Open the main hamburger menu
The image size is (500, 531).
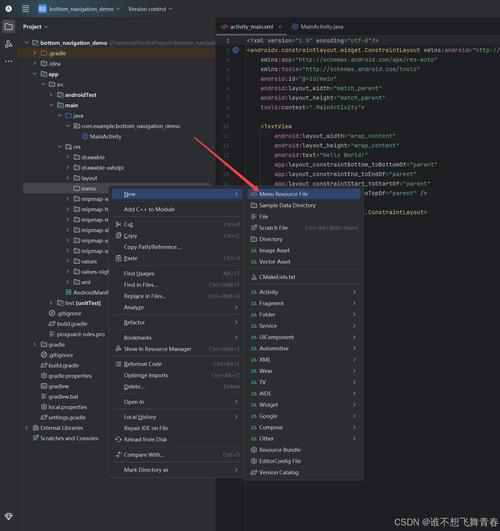click(x=25, y=8)
